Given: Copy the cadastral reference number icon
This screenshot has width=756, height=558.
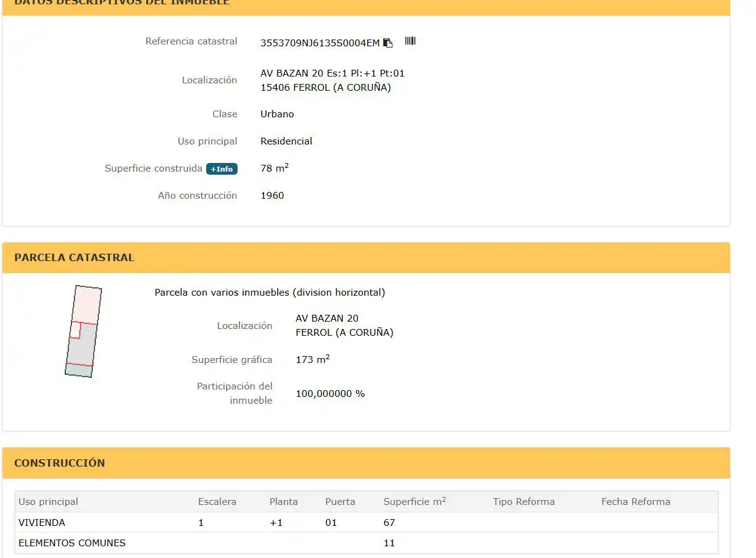Looking at the screenshot, I should pyautogui.click(x=388, y=43).
